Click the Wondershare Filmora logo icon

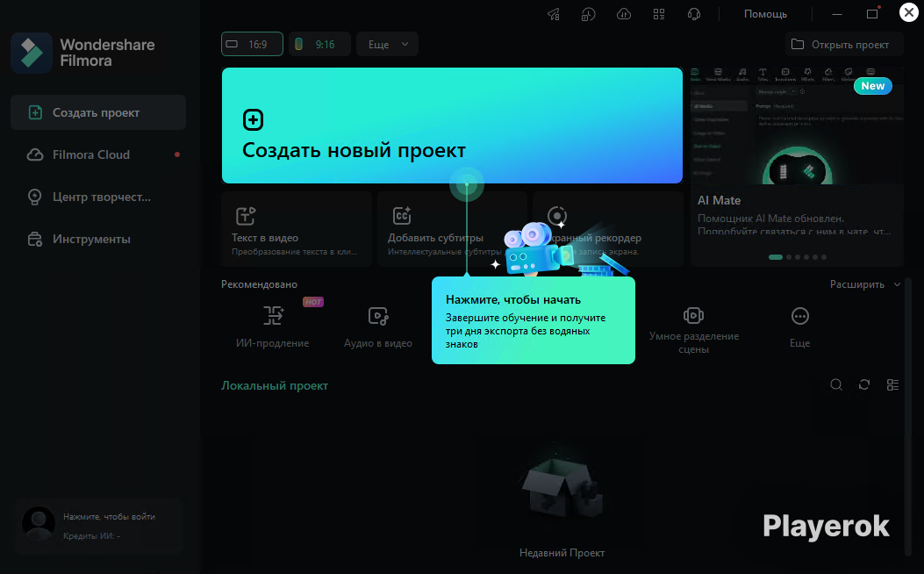point(32,53)
